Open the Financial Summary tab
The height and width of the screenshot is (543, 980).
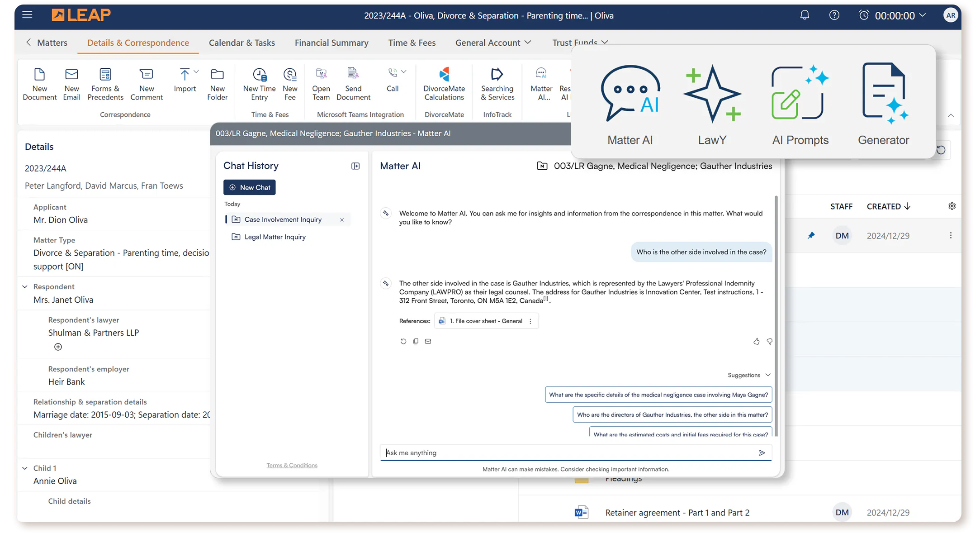point(331,43)
